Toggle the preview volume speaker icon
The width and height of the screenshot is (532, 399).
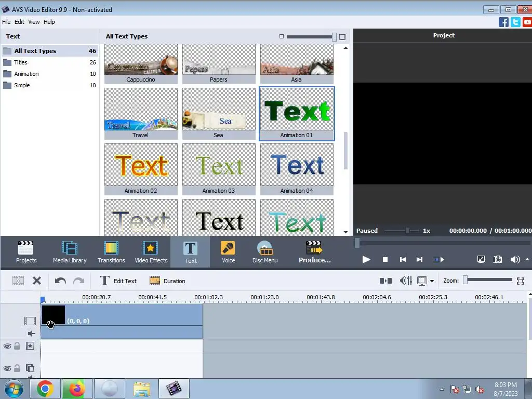tap(515, 260)
